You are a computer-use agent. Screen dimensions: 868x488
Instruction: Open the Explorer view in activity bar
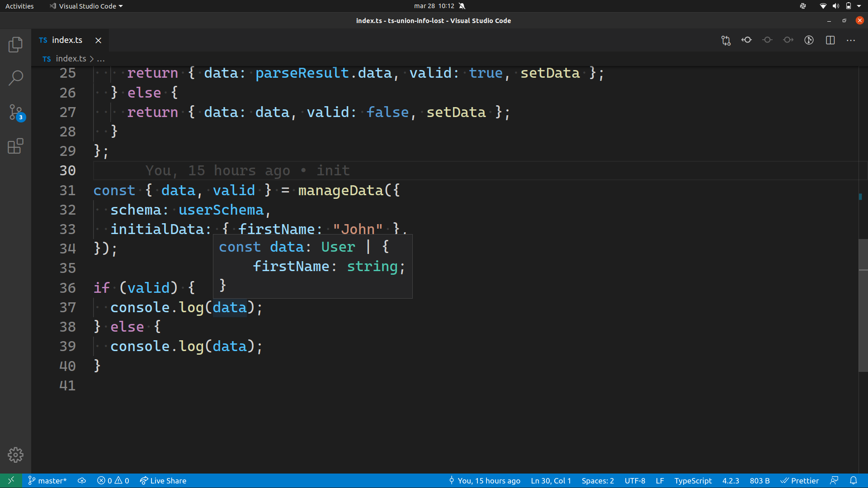tap(15, 44)
